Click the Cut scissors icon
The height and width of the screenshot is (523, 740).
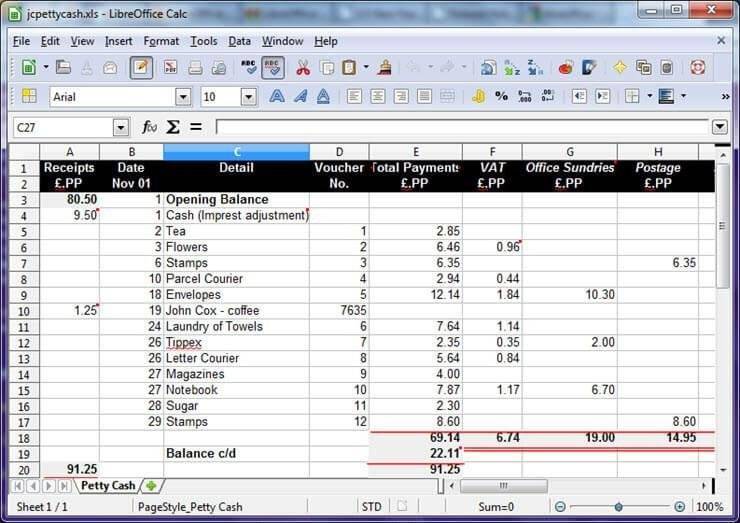coord(303,68)
